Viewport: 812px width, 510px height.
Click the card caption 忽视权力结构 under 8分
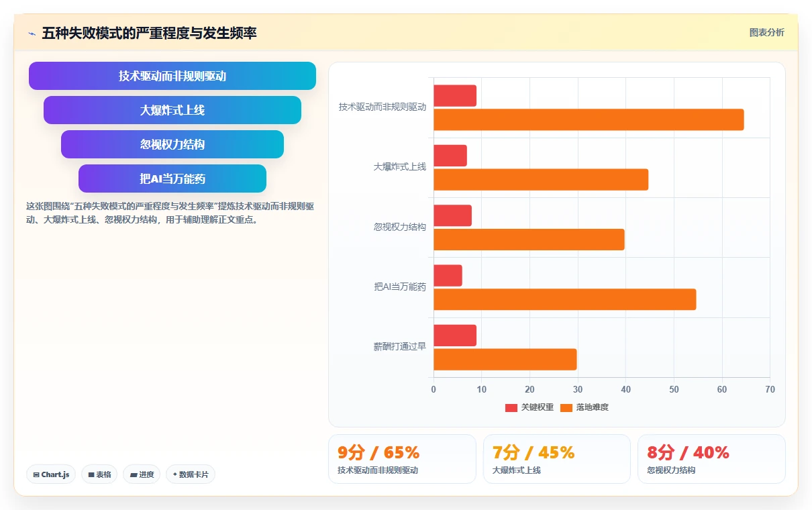pyautogui.click(x=671, y=470)
